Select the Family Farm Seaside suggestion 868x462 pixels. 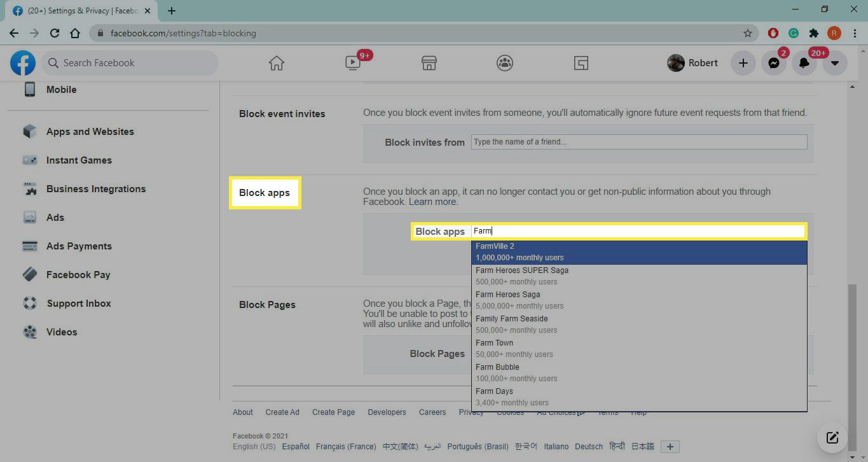(x=639, y=325)
